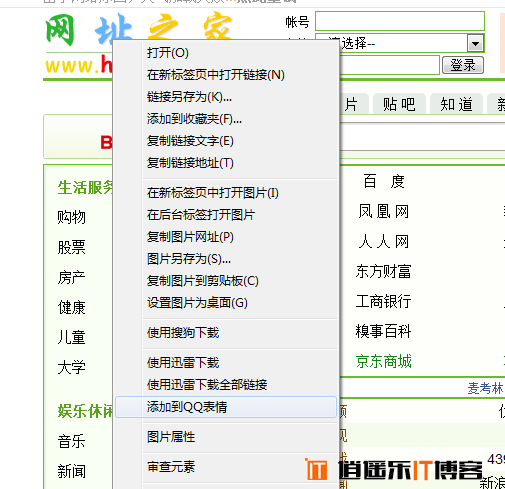Open the 凤凰网 link
The width and height of the screenshot is (505, 489).
click(x=384, y=212)
